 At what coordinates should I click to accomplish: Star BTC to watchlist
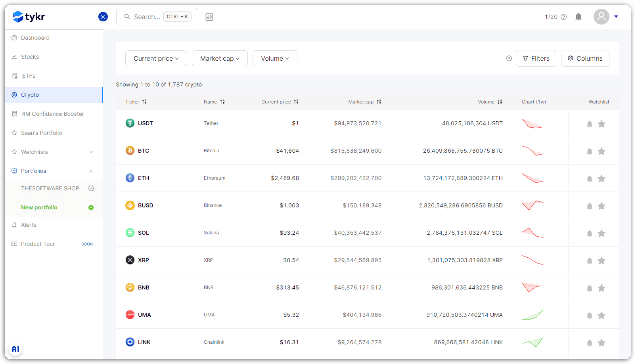602,151
